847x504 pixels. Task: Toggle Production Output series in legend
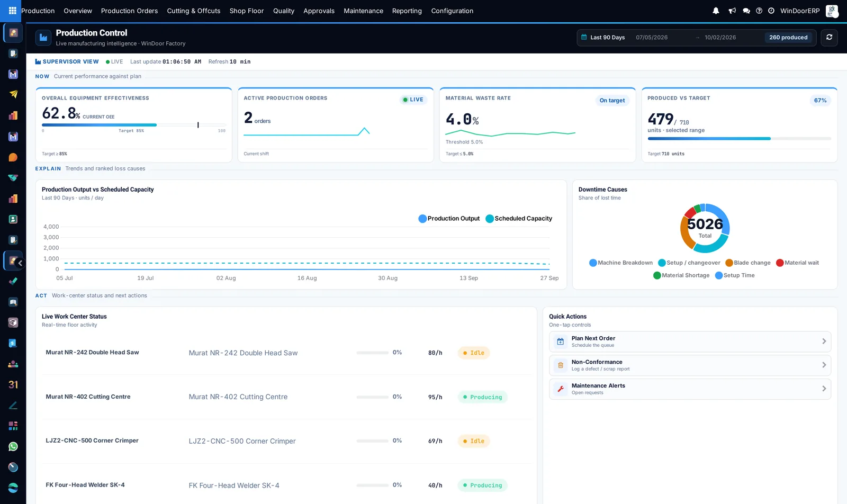tap(449, 219)
